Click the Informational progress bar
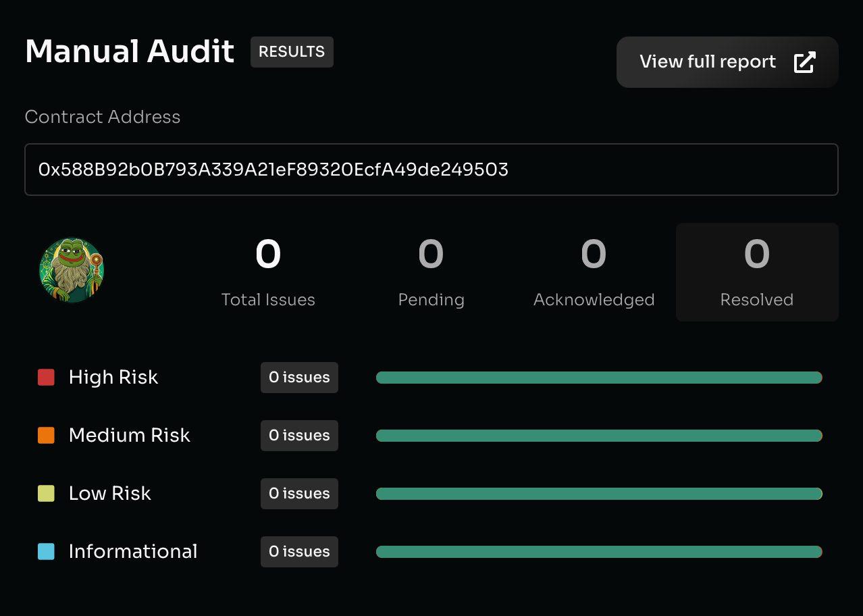 [x=599, y=552]
